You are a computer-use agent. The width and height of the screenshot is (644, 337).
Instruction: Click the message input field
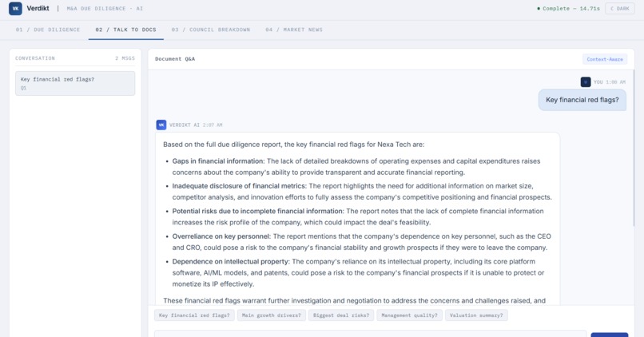(371, 333)
